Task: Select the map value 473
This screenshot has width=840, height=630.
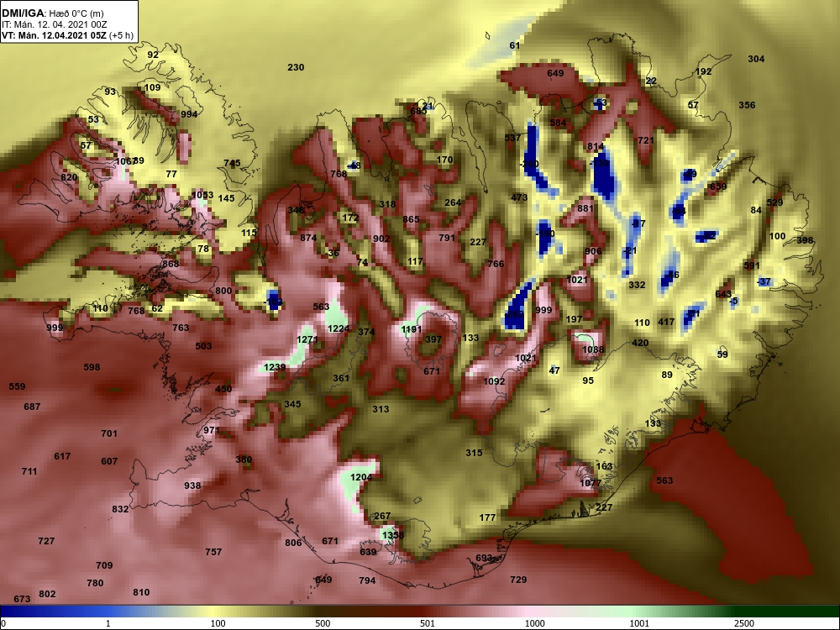Action: point(519,197)
